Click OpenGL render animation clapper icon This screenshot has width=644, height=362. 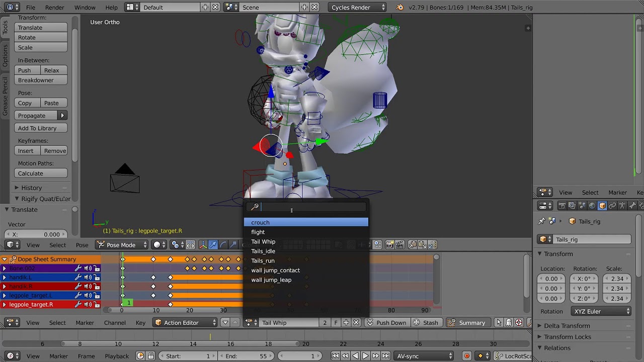coord(399,245)
